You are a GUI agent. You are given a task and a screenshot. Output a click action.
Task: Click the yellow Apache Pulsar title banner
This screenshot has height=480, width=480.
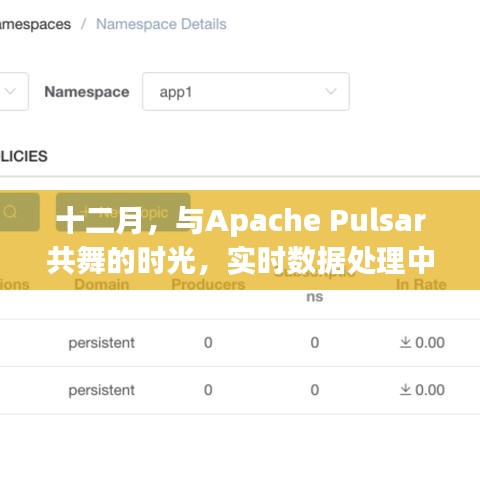pyautogui.click(x=240, y=240)
